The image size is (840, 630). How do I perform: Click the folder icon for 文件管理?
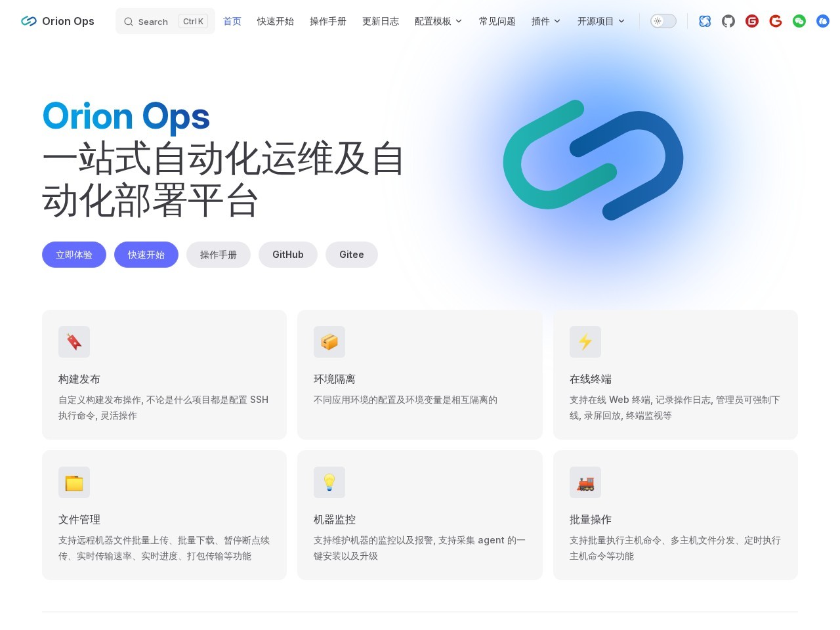tap(74, 482)
